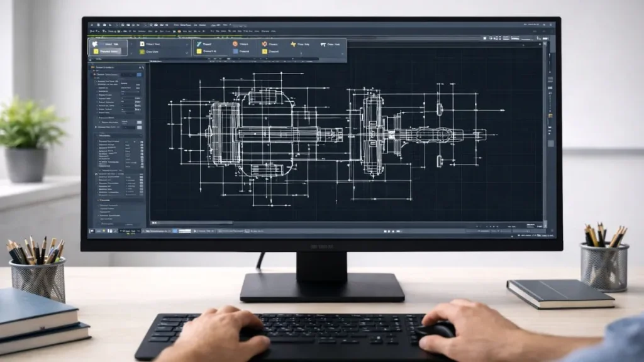Select the arrow cursor icon in the leftmost ribbon group

(x=94, y=43)
